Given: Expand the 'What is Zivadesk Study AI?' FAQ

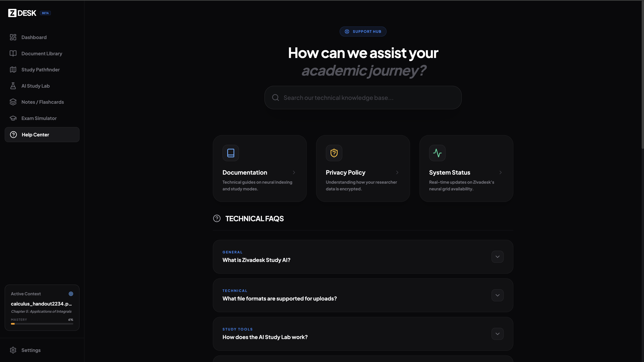Looking at the screenshot, I should tap(497, 257).
